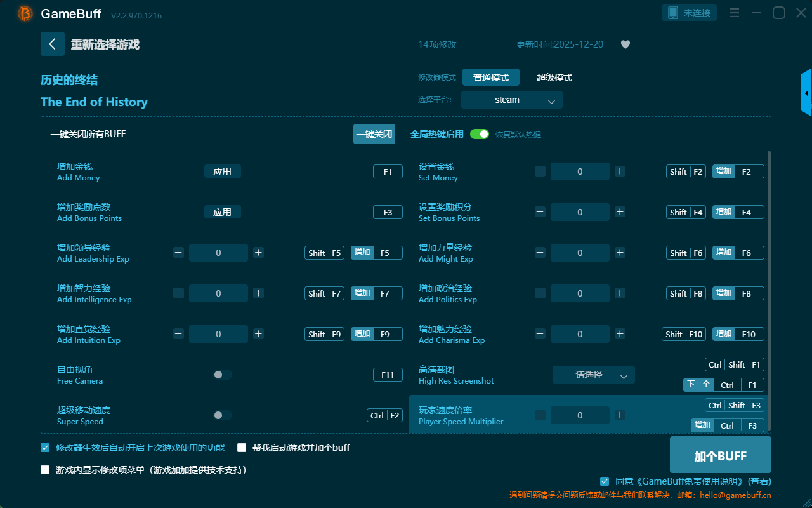Expand the right side panel arrow

click(806, 93)
